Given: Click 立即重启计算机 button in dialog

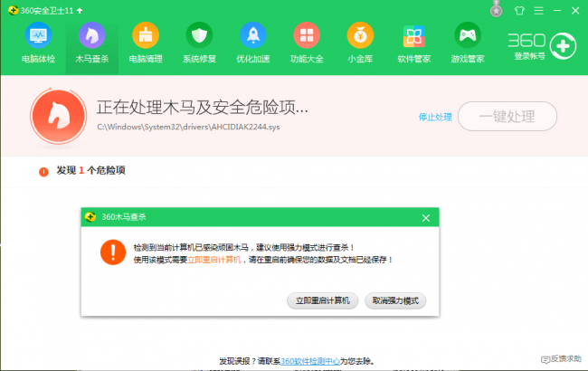Looking at the screenshot, I should (323, 300).
